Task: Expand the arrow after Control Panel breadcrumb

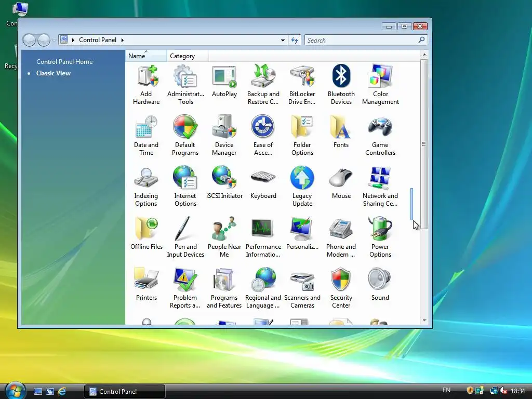Action: pyautogui.click(x=123, y=40)
